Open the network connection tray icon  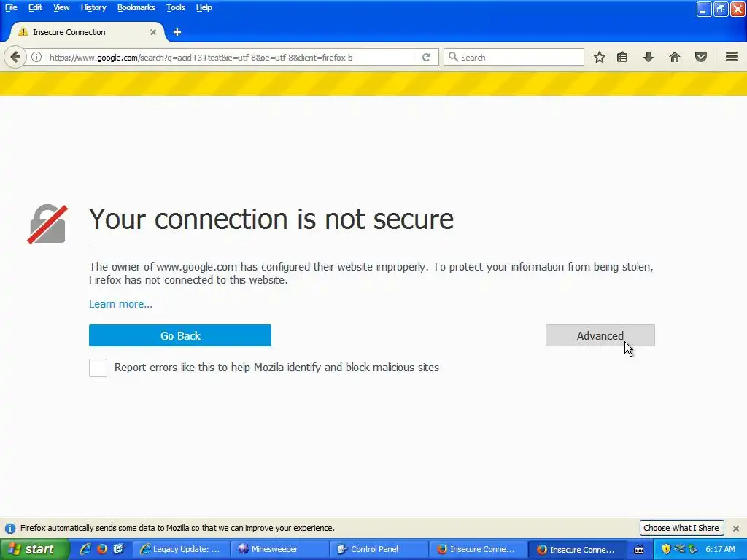coord(679,549)
